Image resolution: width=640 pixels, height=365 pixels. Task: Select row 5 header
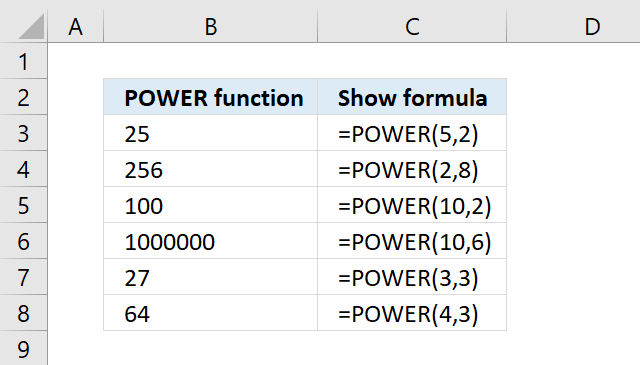click(x=24, y=205)
